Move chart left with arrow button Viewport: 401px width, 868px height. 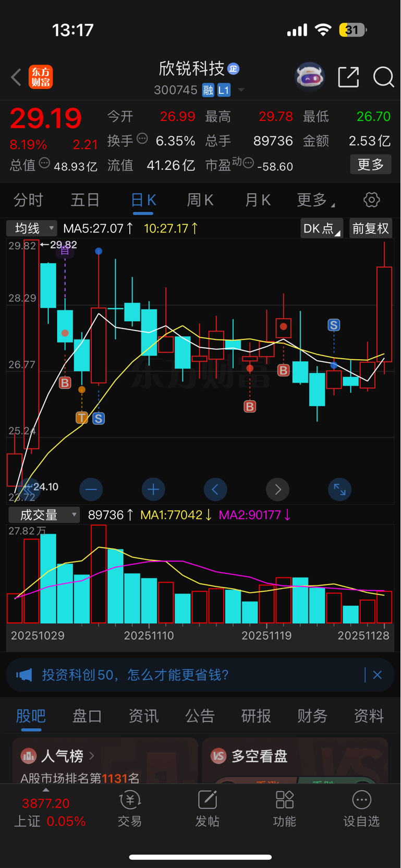[215, 490]
